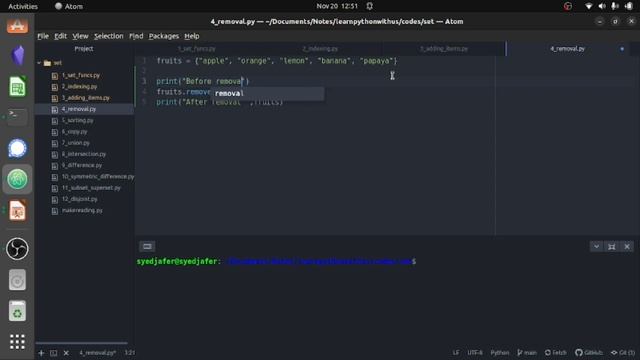Open 6_copy.py in tree
Image resolution: width=640 pixels, height=360 pixels.
(x=75, y=132)
